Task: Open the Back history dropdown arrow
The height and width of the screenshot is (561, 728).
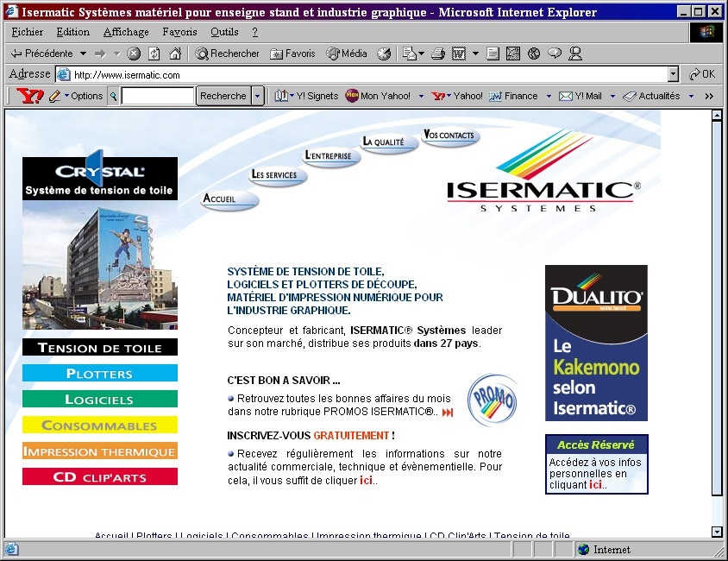Action: [x=83, y=54]
